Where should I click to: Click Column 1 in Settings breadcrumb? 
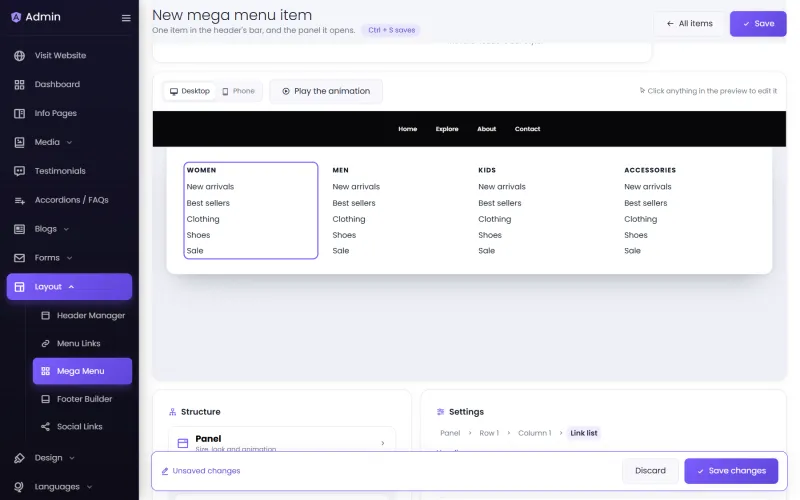pos(534,433)
